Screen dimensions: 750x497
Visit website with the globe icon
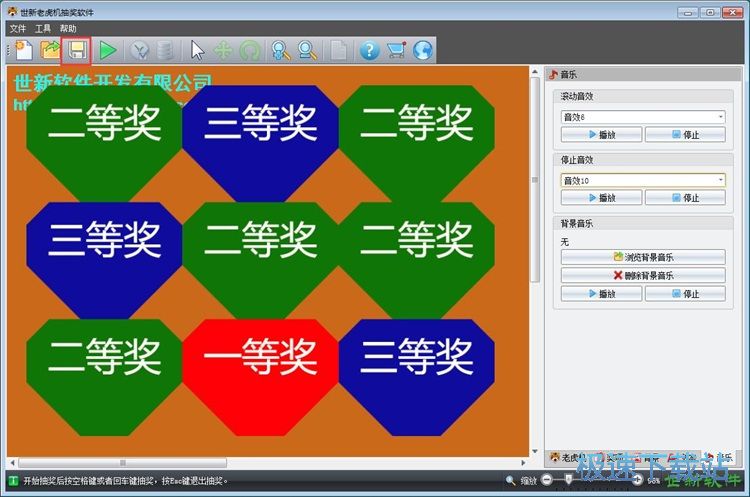click(423, 50)
